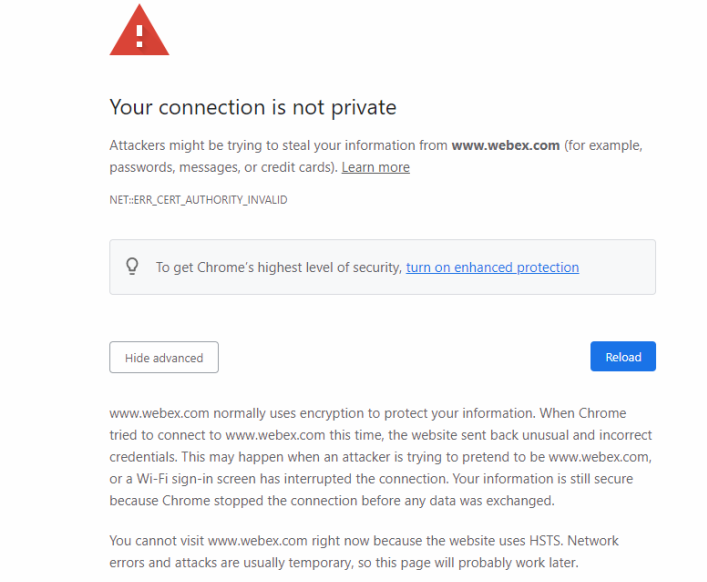
Task: Click the Your connection is not private heading
Action: point(253,107)
